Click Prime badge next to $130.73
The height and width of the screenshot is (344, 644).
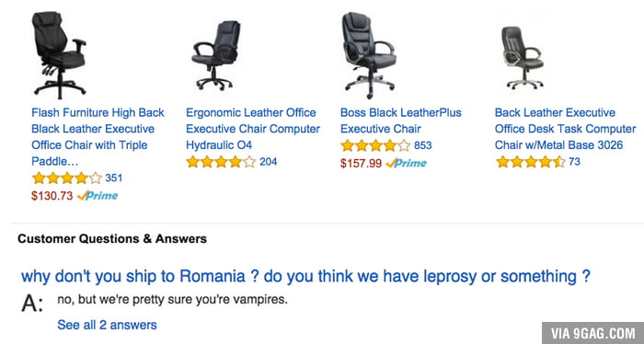coord(98,195)
